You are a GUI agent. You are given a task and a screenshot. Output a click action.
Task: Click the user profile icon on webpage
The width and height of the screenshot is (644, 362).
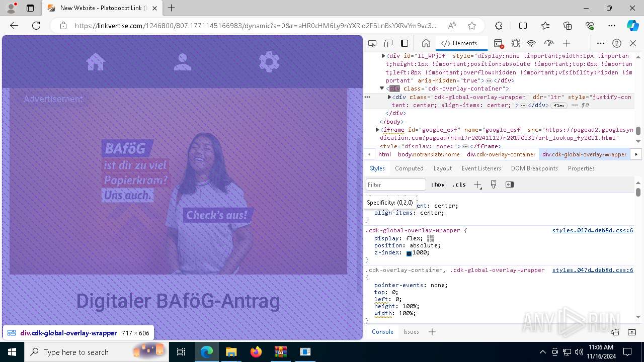click(183, 62)
